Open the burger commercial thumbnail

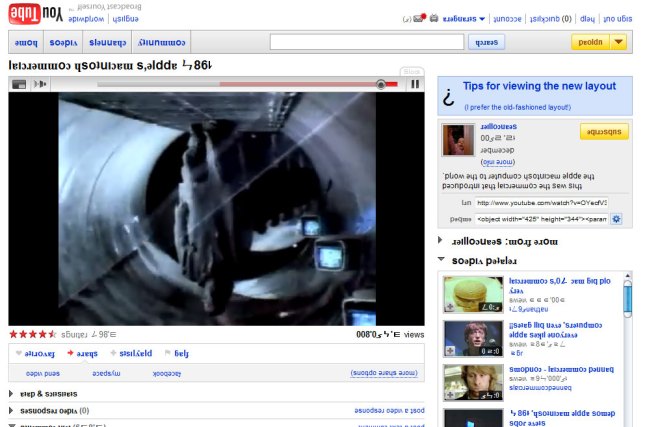(x=473, y=294)
